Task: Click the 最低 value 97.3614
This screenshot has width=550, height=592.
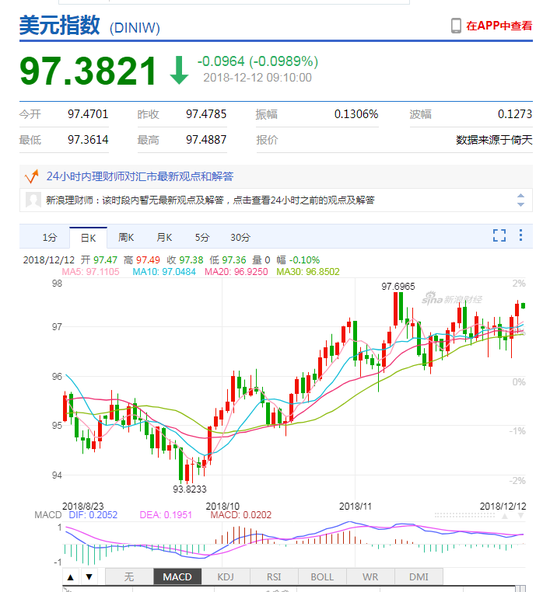Action: (88, 140)
